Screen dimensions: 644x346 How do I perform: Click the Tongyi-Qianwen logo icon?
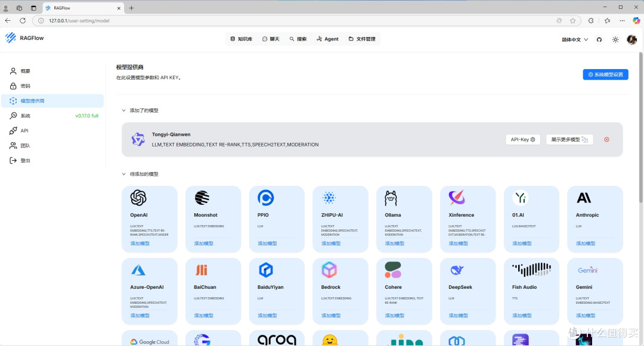[138, 139]
